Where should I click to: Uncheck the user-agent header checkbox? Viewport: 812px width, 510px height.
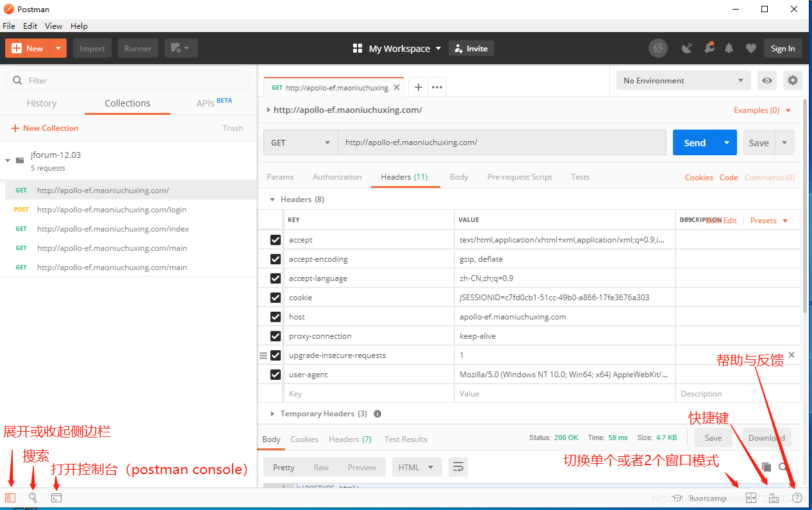point(276,375)
